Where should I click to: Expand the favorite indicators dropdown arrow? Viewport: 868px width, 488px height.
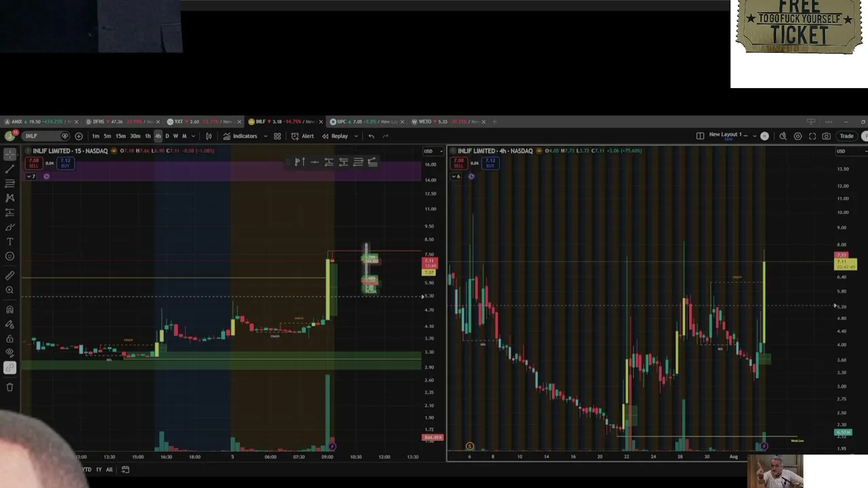[x=265, y=136]
